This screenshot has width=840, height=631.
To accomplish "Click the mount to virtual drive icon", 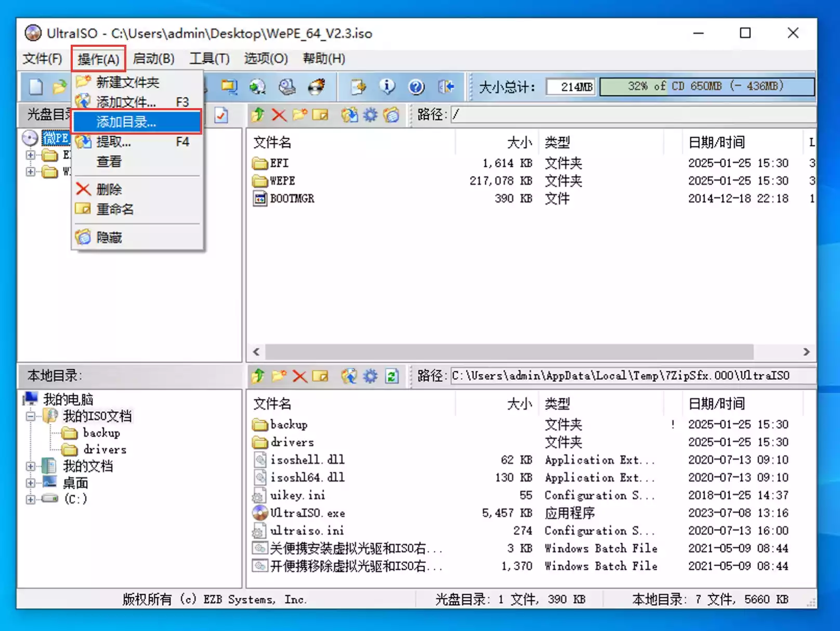I will tap(286, 87).
